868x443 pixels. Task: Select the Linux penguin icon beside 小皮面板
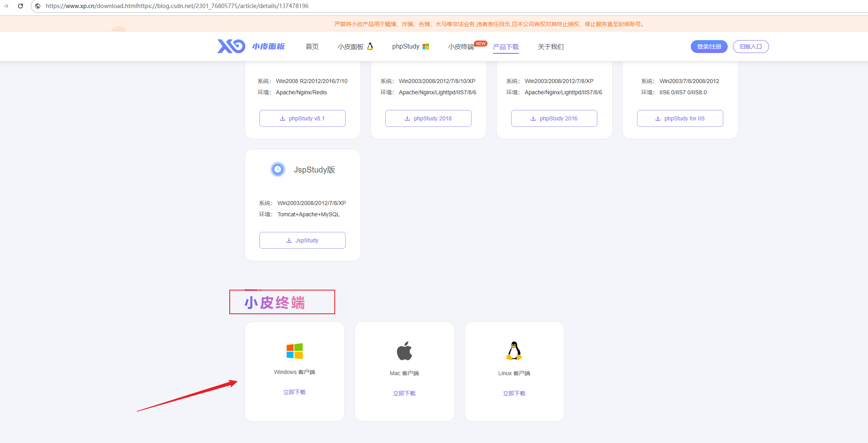pyautogui.click(x=370, y=46)
